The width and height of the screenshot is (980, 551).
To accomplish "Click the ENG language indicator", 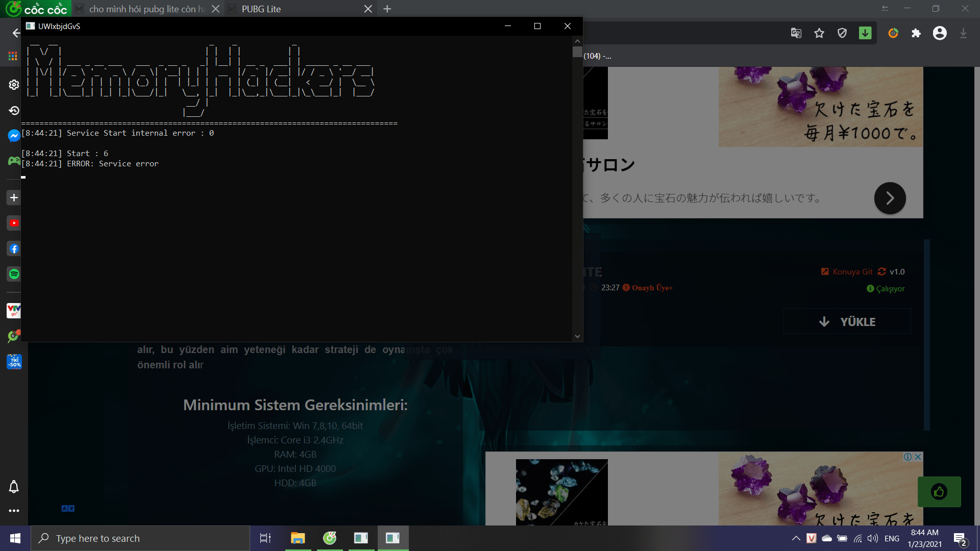I will pos(892,539).
